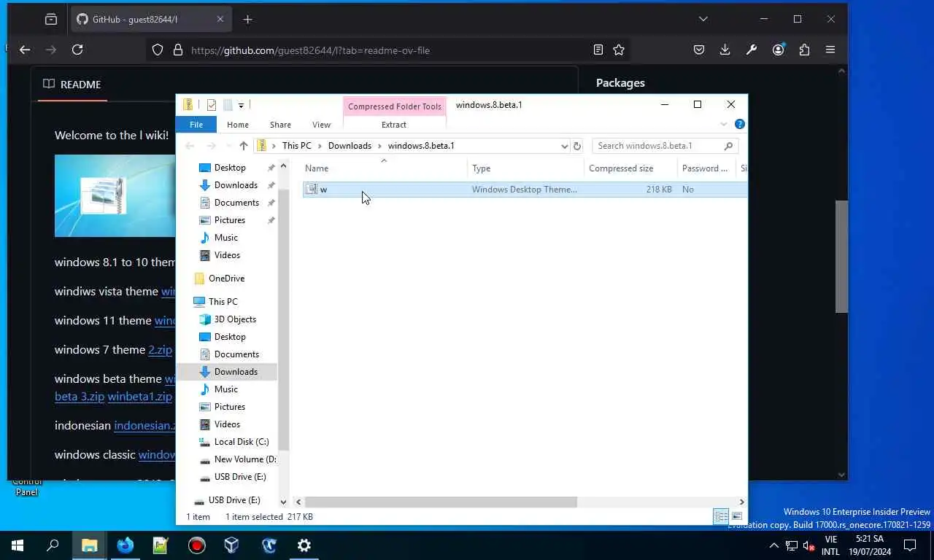Sort by Password column header
Image resolution: width=934 pixels, height=560 pixels.
(706, 168)
